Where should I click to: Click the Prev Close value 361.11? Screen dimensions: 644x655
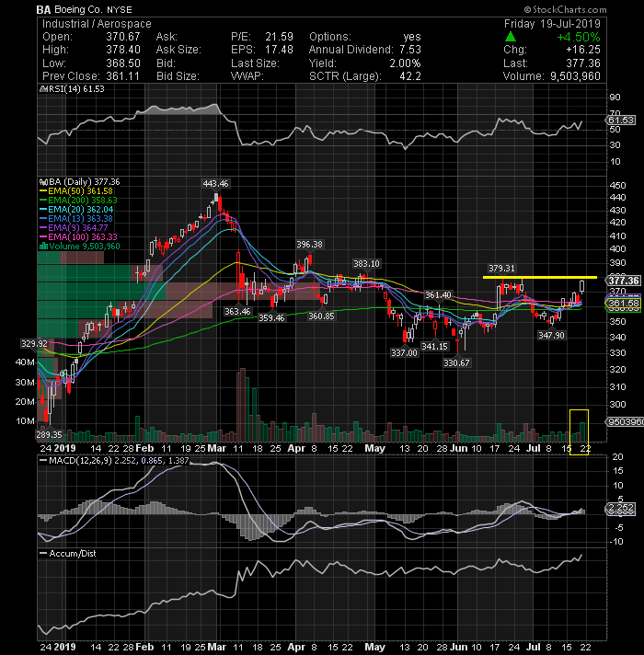(122, 76)
